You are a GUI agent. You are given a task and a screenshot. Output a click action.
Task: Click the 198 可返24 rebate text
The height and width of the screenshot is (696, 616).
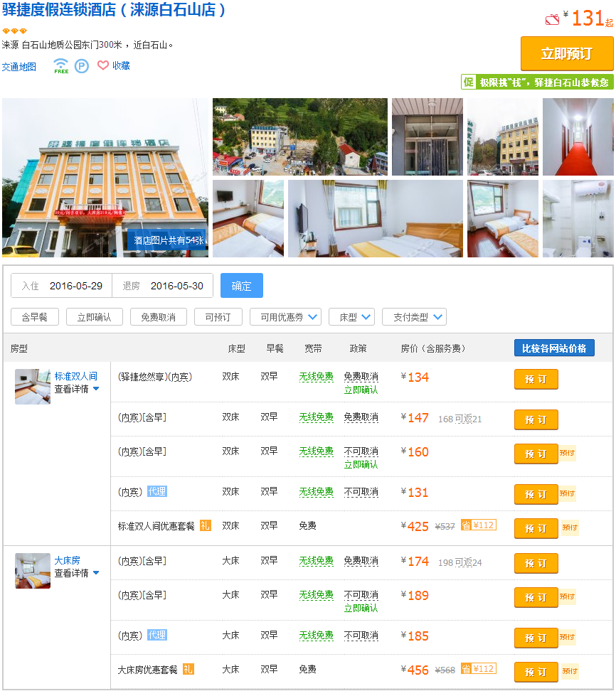tap(460, 562)
